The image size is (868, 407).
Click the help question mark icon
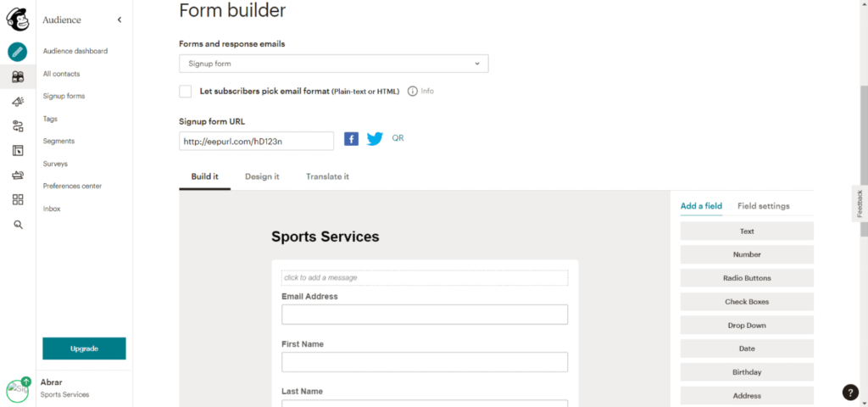(850, 392)
